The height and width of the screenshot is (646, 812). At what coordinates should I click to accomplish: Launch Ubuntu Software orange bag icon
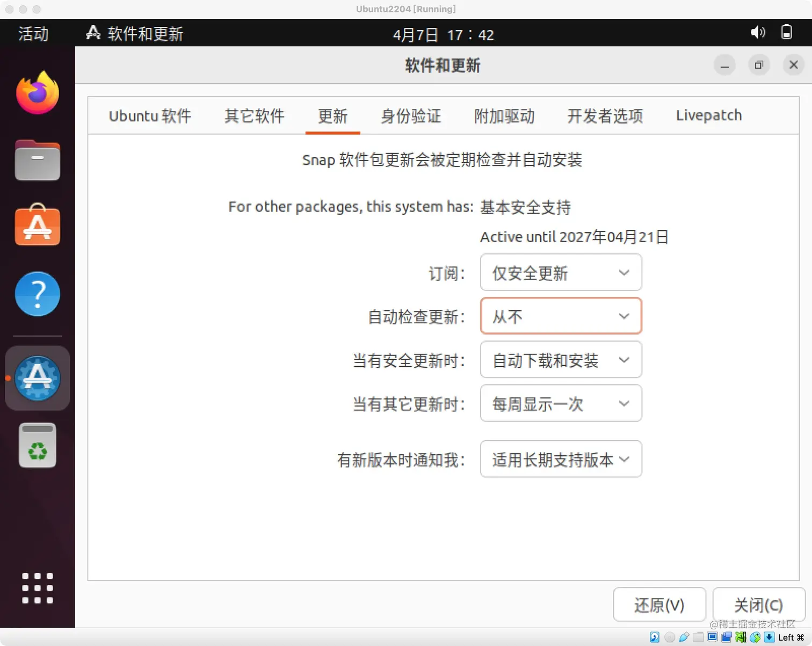click(x=38, y=226)
